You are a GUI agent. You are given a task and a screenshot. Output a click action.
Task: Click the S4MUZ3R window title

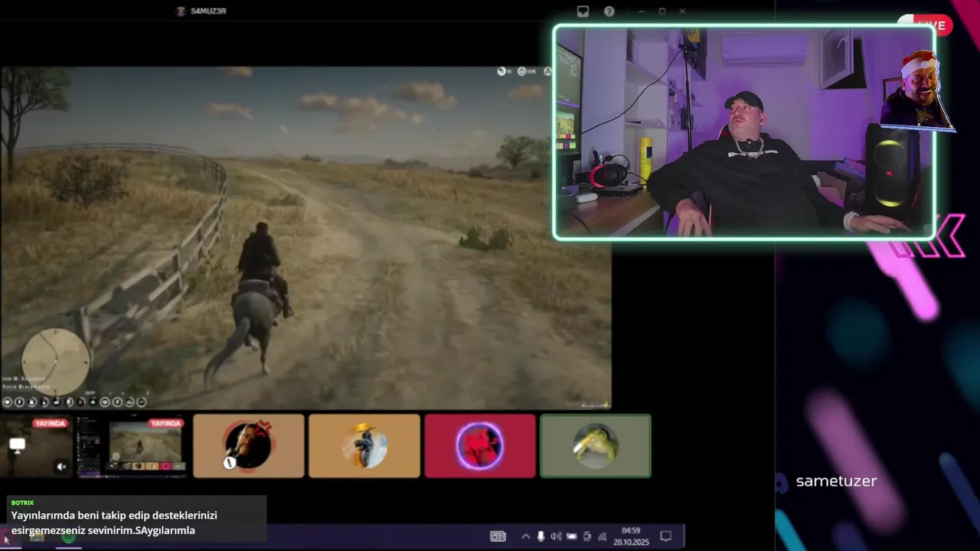click(208, 11)
